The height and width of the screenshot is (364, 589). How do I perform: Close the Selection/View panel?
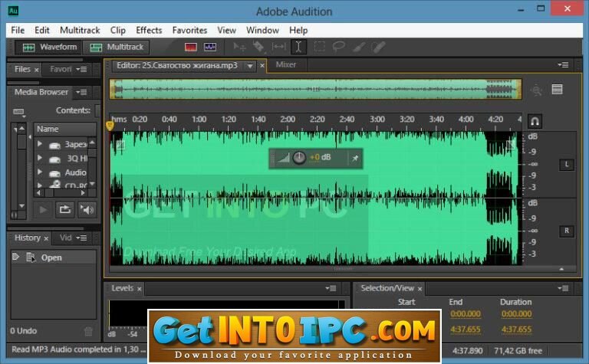tap(420, 289)
